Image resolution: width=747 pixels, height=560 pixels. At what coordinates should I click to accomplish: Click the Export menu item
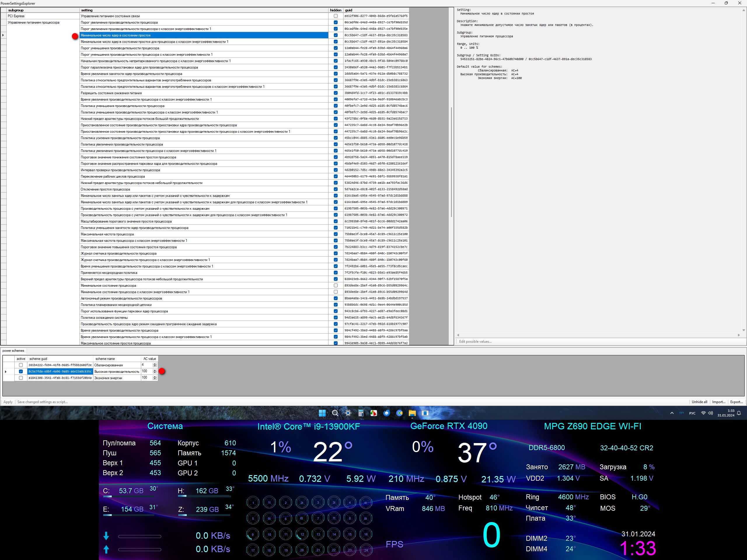(x=736, y=402)
